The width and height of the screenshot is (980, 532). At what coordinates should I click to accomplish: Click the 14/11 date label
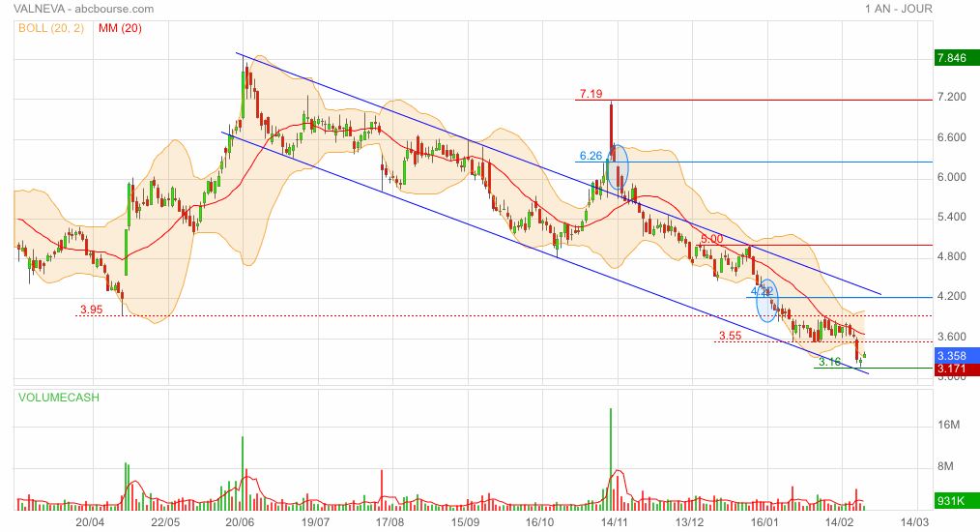[615, 522]
